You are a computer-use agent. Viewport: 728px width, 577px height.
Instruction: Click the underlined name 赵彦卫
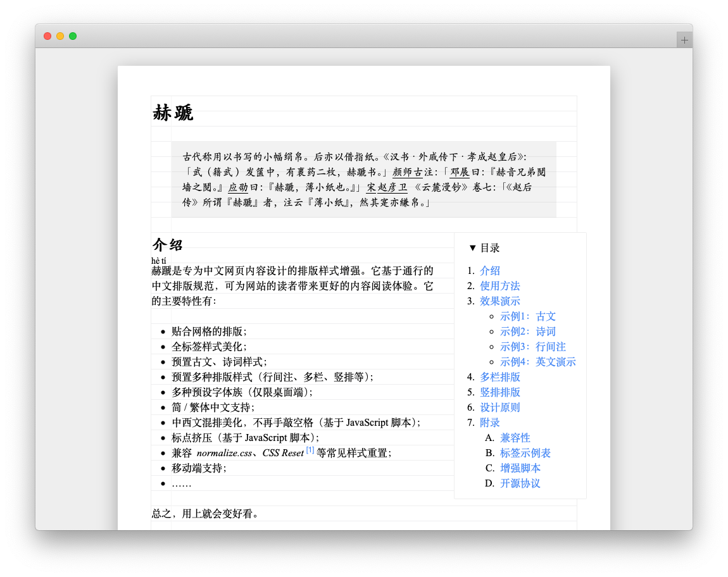tap(392, 187)
